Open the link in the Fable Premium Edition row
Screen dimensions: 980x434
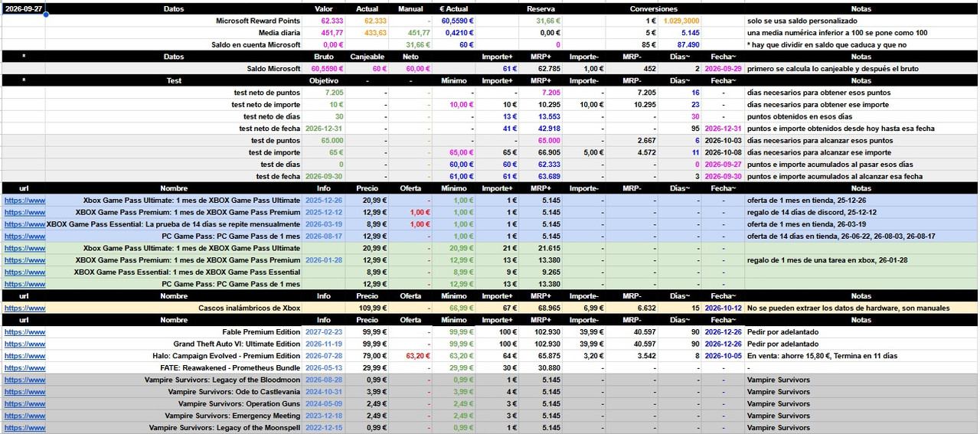click(x=24, y=332)
